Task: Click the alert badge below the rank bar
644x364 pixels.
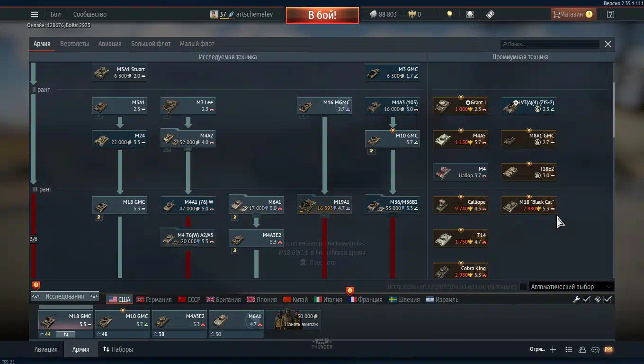Action: pyautogui.click(x=36, y=285)
